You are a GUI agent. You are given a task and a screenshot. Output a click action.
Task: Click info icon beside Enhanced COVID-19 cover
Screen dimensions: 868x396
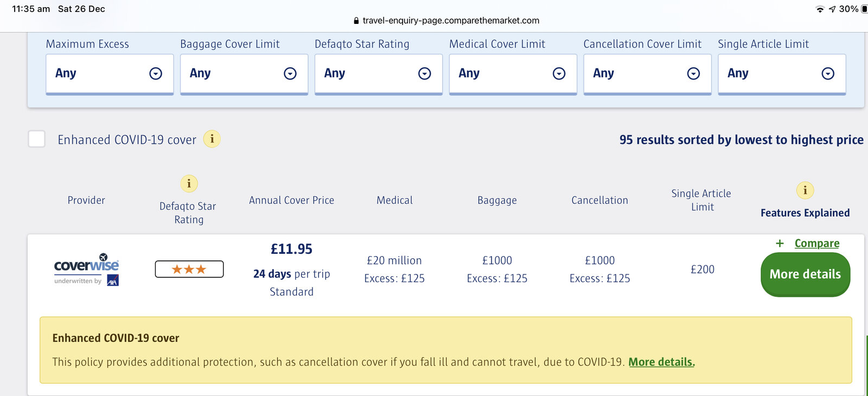tap(212, 139)
